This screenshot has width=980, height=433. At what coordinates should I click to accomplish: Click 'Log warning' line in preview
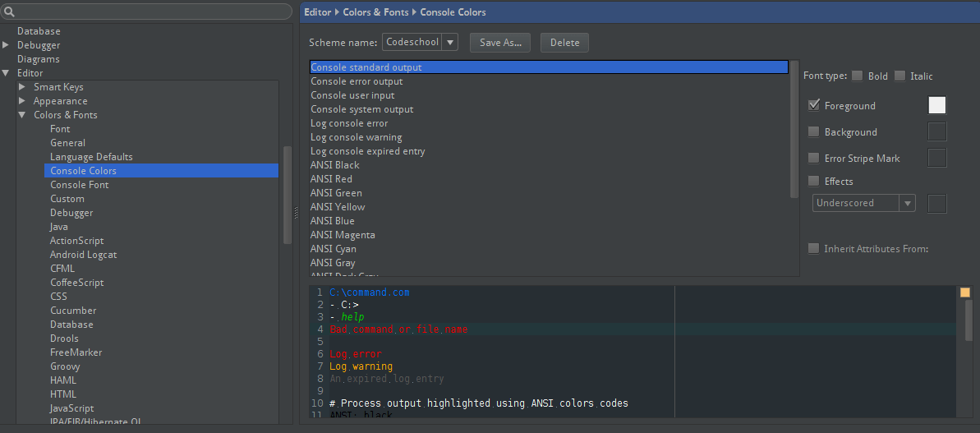(361, 366)
